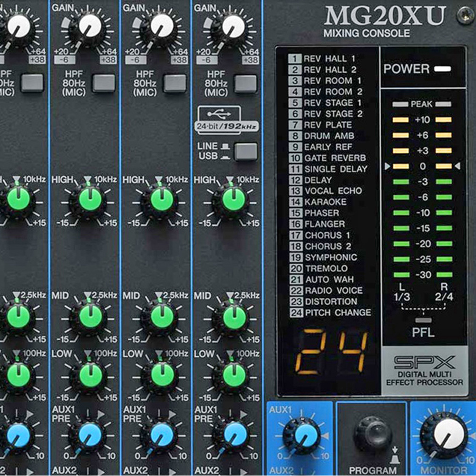This screenshot has width=476, height=476.
Task: Click the PFL indicator LED below the meters
Action: [x=420, y=320]
